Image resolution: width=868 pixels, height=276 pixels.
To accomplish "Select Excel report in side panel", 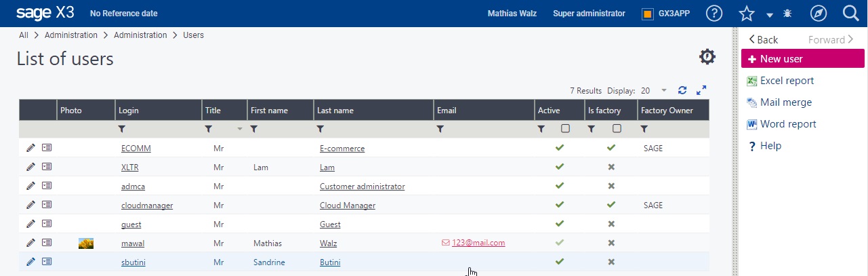I will coord(786,81).
